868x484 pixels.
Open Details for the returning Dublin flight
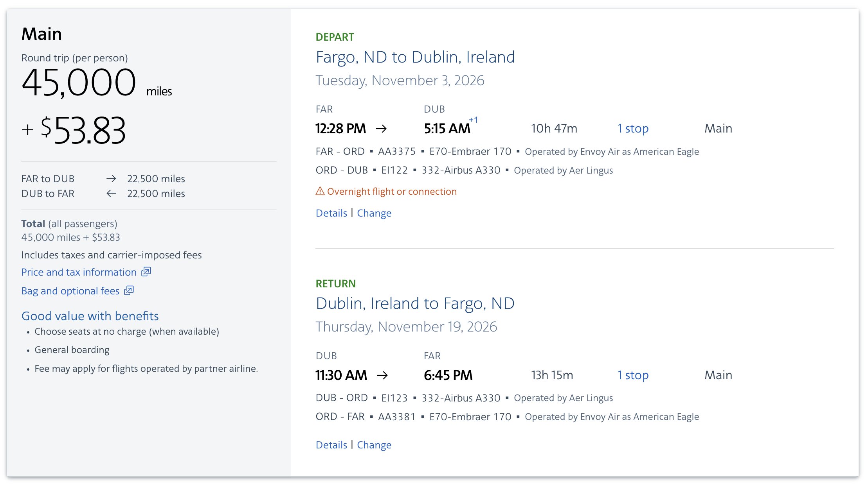pyautogui.click(x=331, y=445)
